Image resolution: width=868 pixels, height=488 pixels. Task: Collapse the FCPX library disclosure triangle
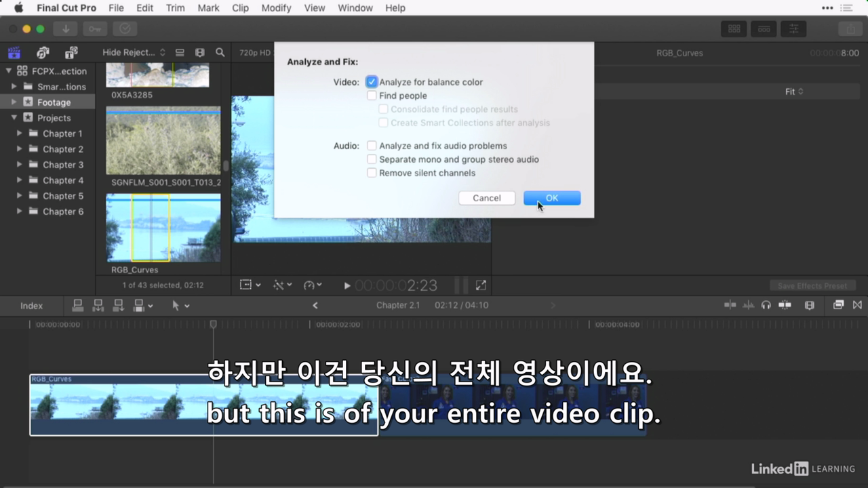[x=9, y=70]
